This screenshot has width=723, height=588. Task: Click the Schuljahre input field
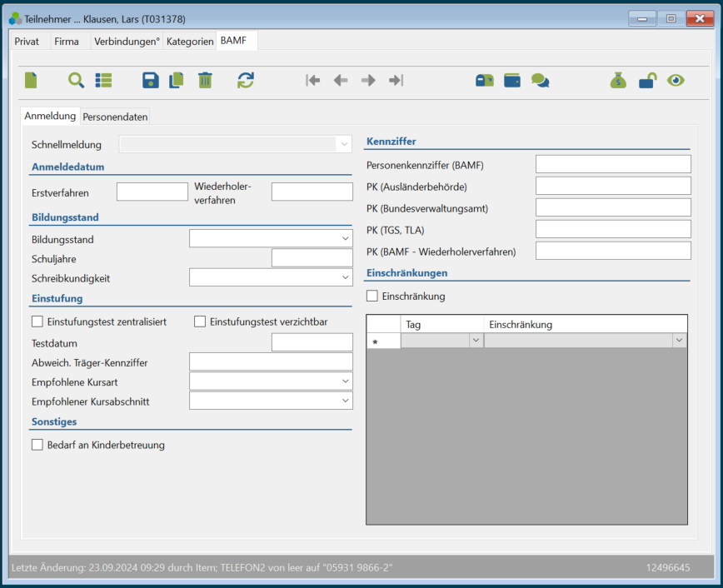(x=312, y=258)
